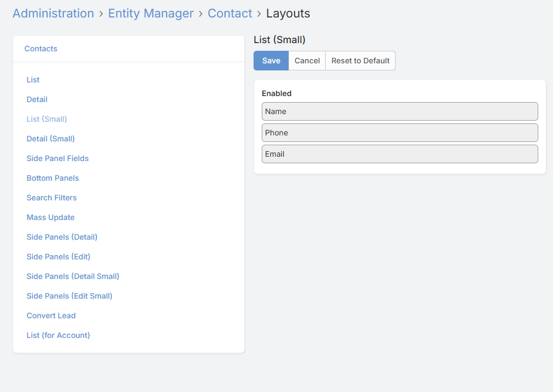
Task: Select Bottom Panels layout
Action: pos(52,178)
